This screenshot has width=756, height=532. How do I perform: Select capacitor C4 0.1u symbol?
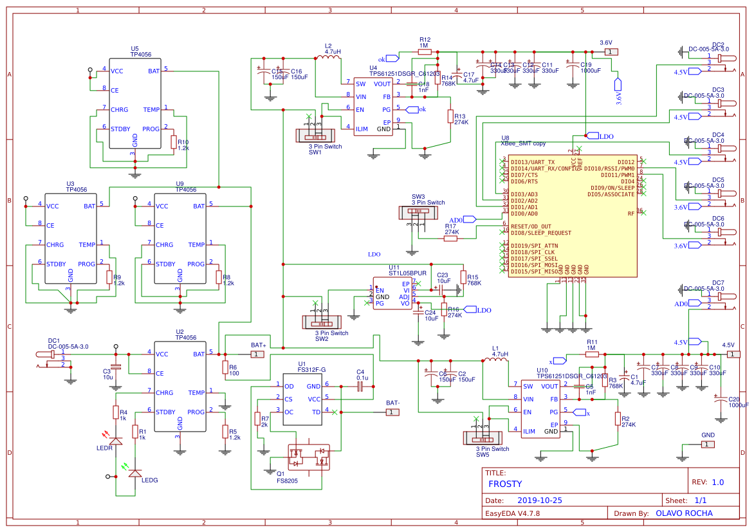360,387
